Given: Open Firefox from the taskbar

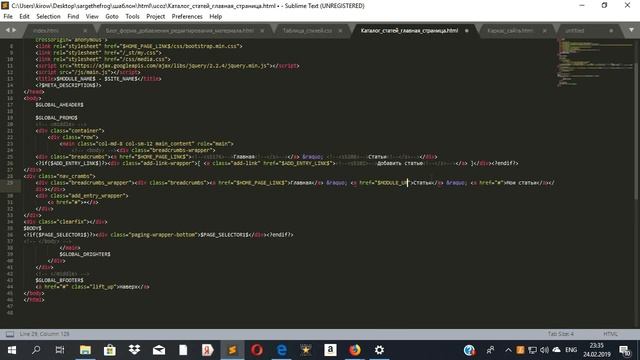Looking at the screenshot, I should (355, 350).
